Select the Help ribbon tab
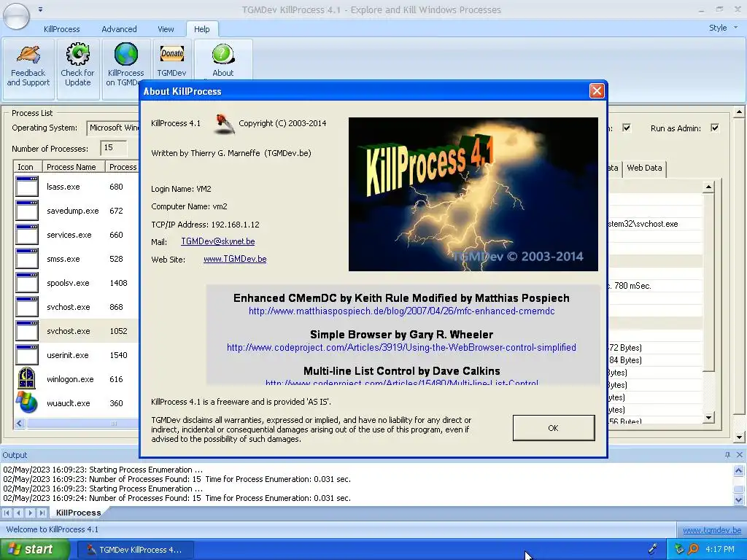This screenshot has height=560, width=747. 201,29
